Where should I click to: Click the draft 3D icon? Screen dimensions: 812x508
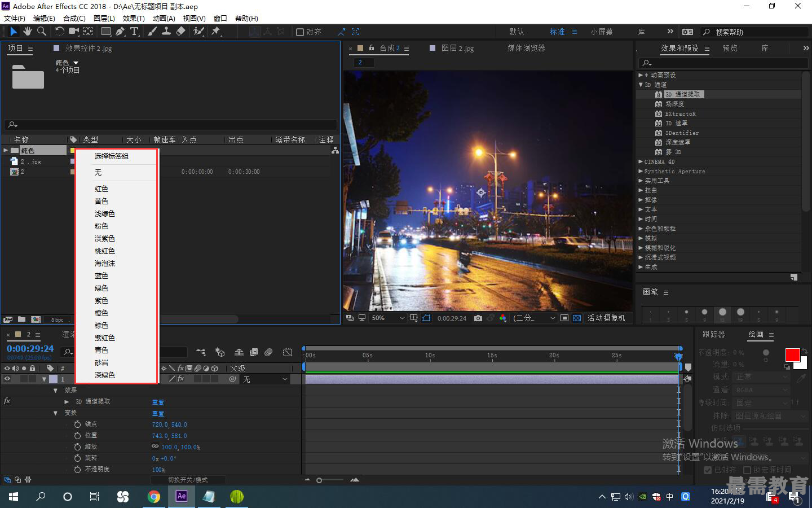[x=220, y=352]
